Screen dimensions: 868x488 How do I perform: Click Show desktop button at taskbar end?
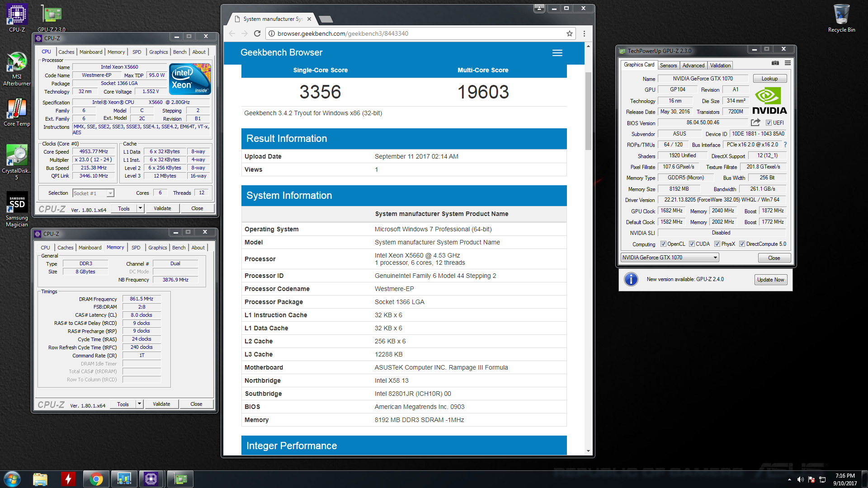tap(864, 479)
